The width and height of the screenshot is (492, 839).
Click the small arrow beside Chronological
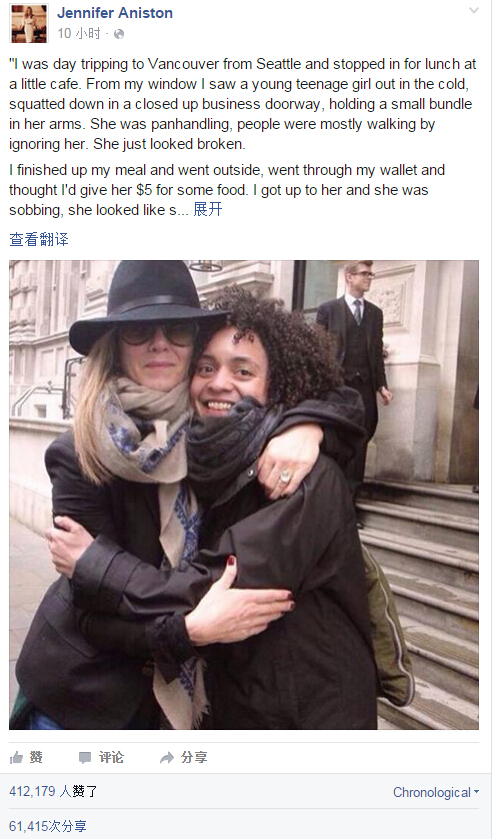(476, 792)
